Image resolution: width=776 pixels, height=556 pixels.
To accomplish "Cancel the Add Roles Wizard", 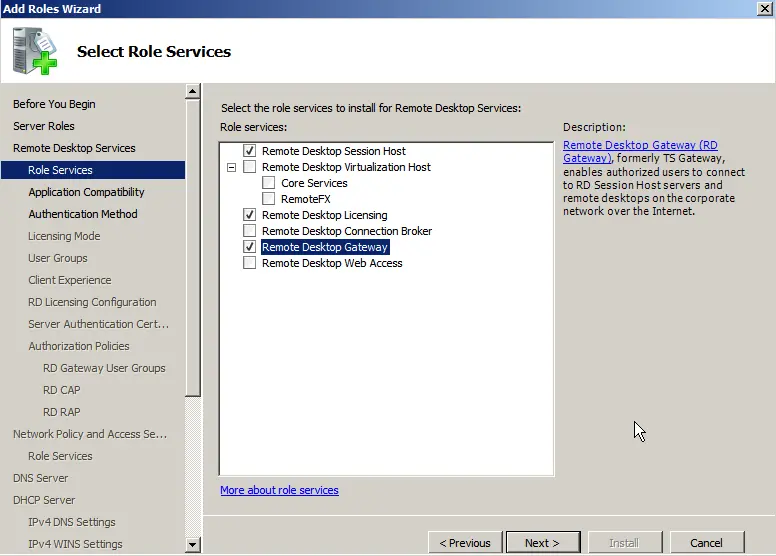I will (x=706, y=543).
